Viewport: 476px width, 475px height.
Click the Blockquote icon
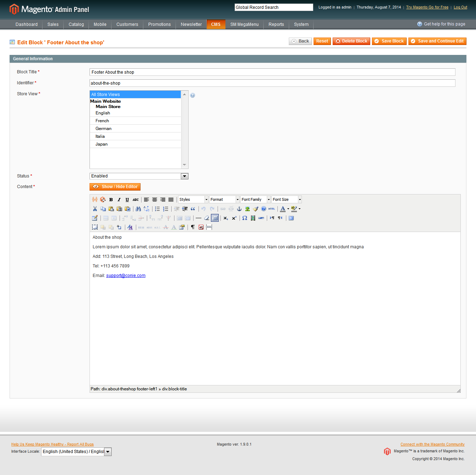(193, 209)
